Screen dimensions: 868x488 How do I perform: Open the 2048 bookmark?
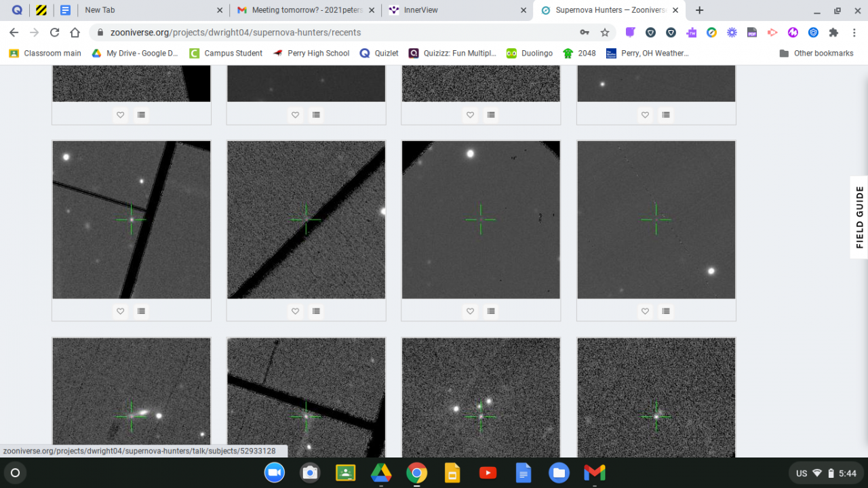[579, 53]
